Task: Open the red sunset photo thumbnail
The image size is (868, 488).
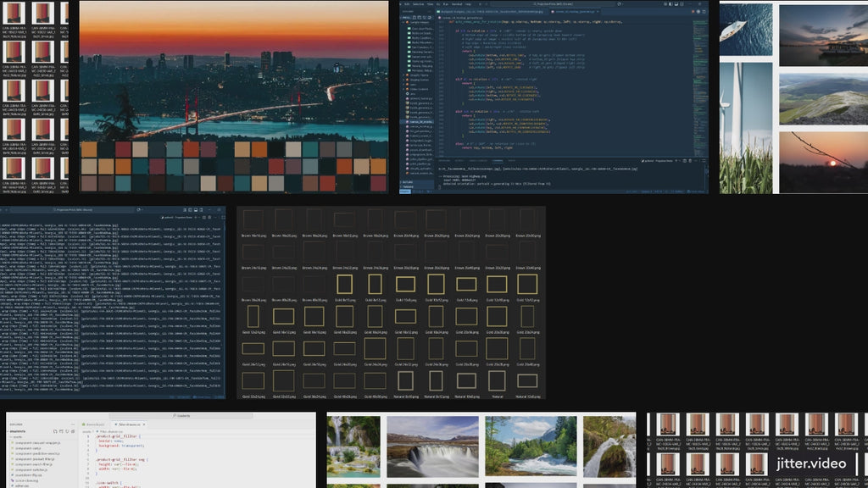Action: (823, 162)
